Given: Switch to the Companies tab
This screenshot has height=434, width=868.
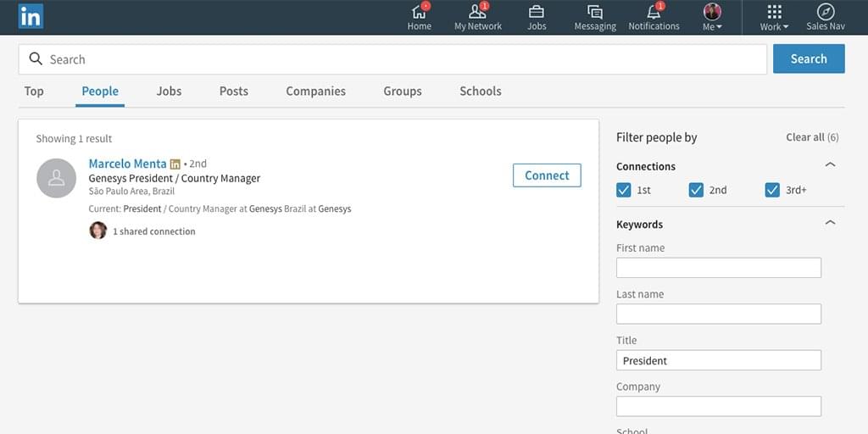Looking at the screenshot, I should point(315,92).
